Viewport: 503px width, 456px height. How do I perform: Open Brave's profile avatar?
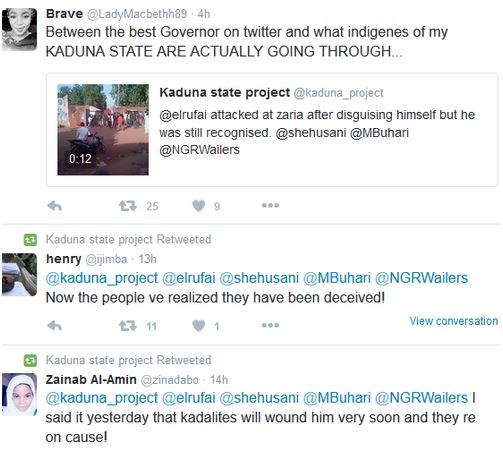tap(19, 29)
